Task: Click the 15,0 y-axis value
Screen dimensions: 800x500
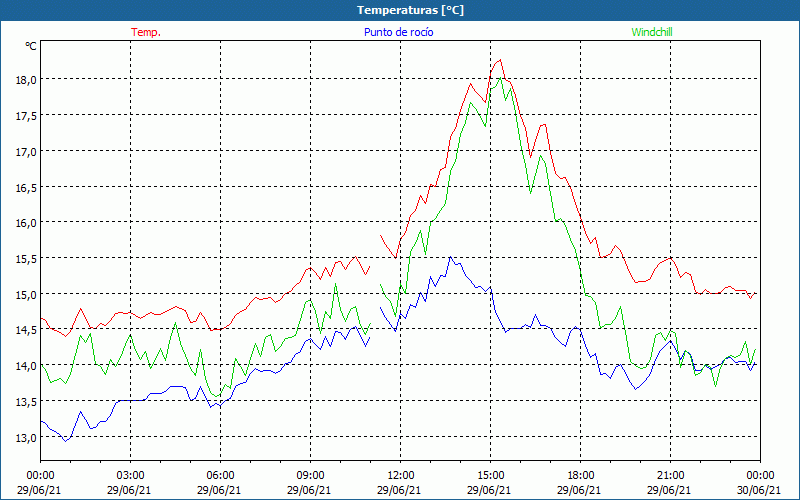Action: 28,294
